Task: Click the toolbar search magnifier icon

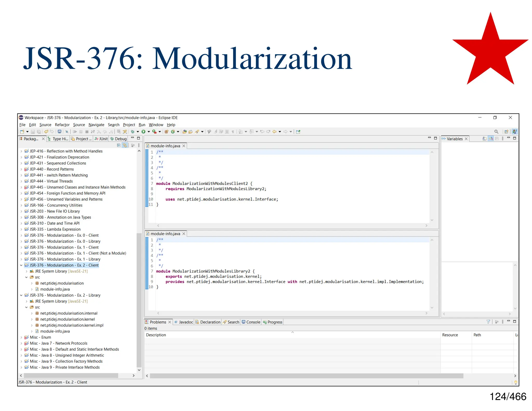Action: click(x=496, y=132)
